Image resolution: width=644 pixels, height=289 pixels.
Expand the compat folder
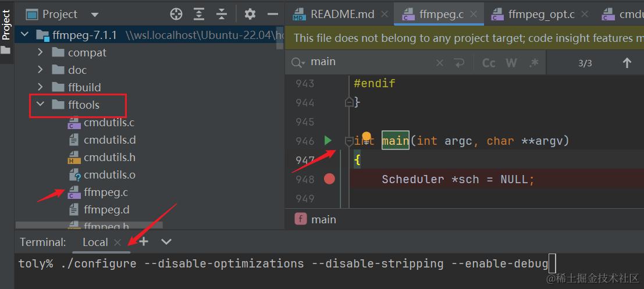40,52
